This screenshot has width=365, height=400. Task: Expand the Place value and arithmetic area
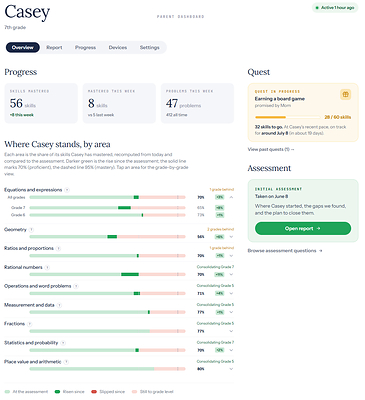click(231, 369)
